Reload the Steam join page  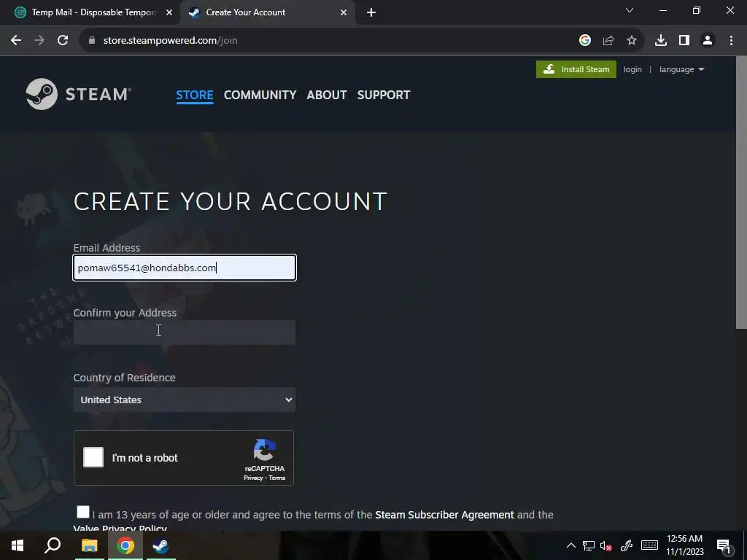coord(63,41)
